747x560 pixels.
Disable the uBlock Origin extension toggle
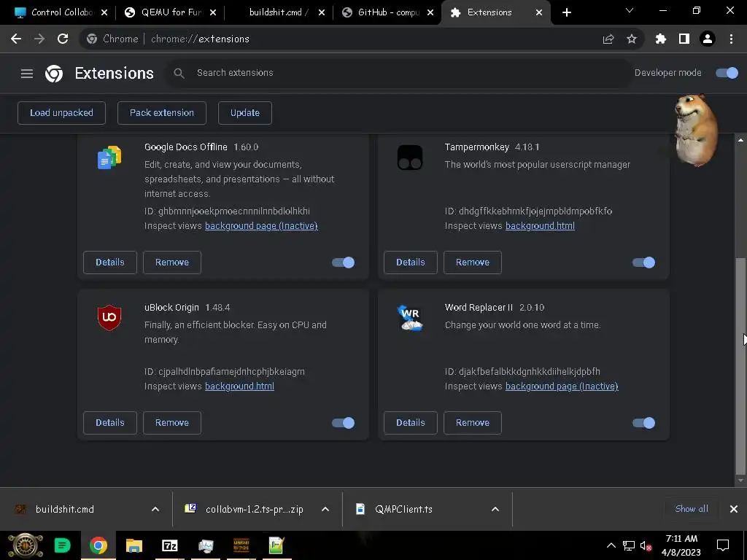(x=343, y=423)
